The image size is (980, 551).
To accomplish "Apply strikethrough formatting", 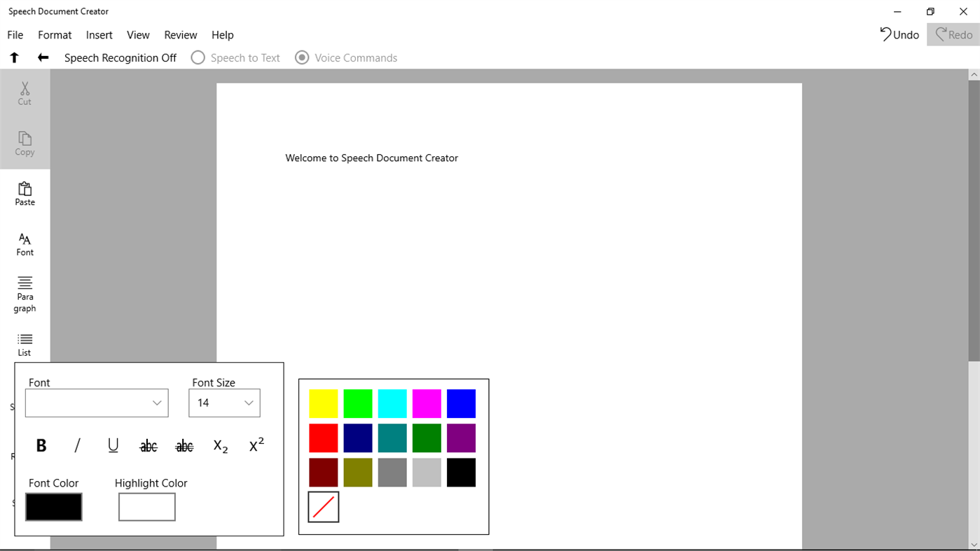I will click(148, 445).
